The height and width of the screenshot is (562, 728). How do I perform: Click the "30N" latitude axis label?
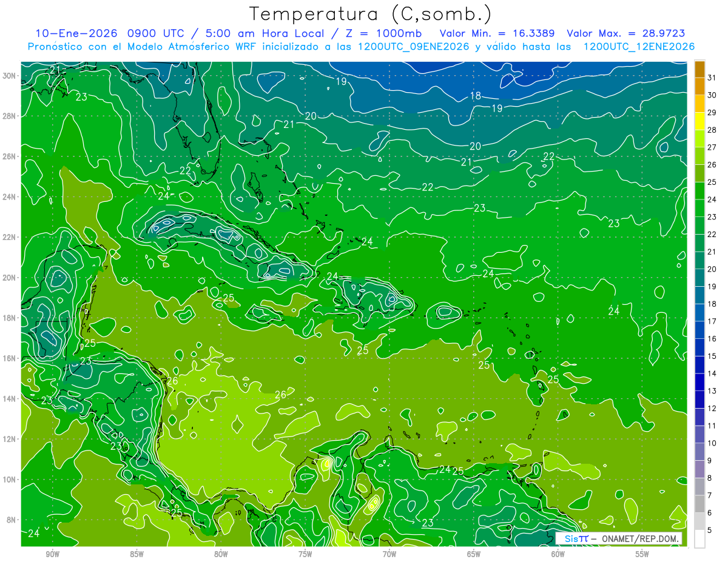[10, 76]
